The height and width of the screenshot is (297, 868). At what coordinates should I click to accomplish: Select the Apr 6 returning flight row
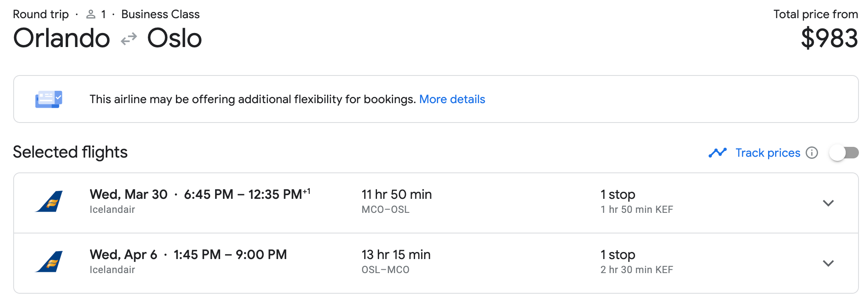[436, 263]
